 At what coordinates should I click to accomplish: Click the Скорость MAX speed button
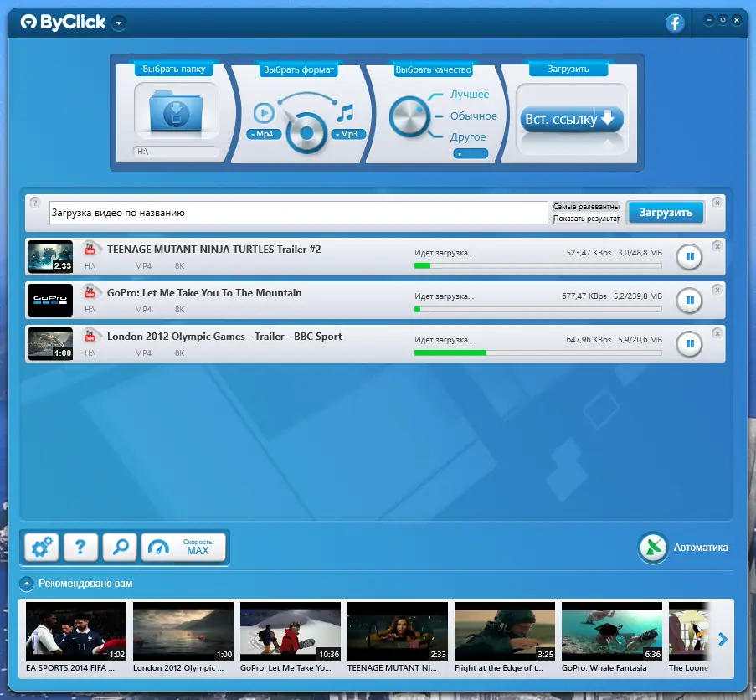(x=183, y=547)
